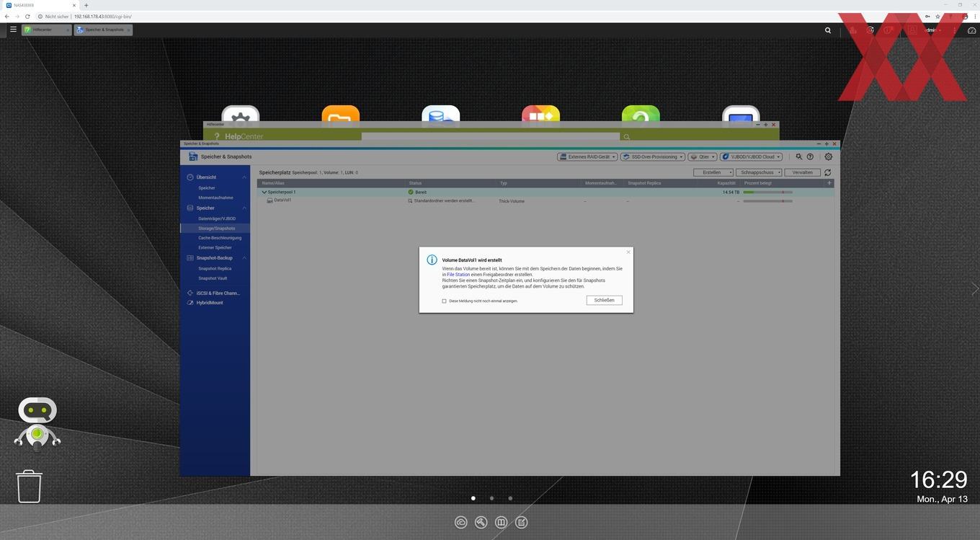
Task: Open the Erstellen dropdown button
Action: 713,172
